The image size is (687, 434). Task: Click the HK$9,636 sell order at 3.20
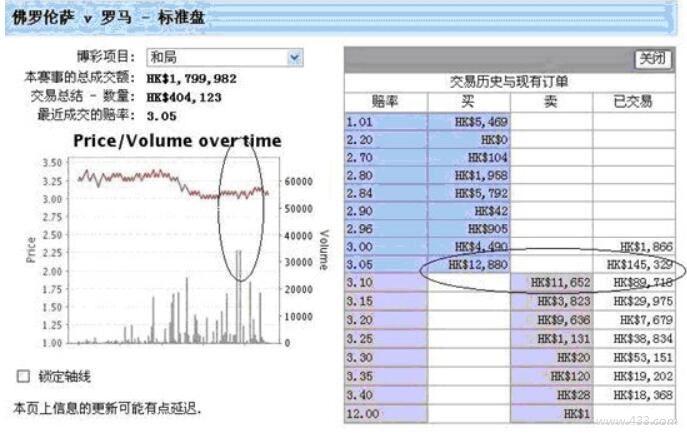coord(551,319)
